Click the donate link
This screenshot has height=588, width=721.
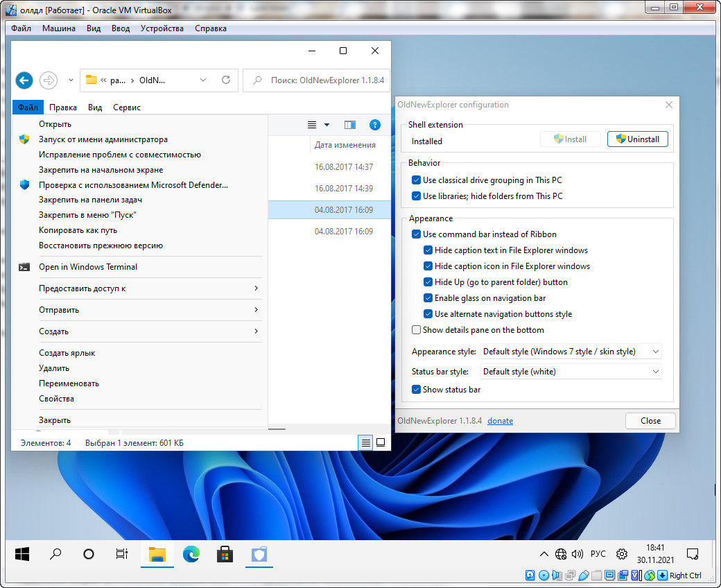[x=501, y=421]
